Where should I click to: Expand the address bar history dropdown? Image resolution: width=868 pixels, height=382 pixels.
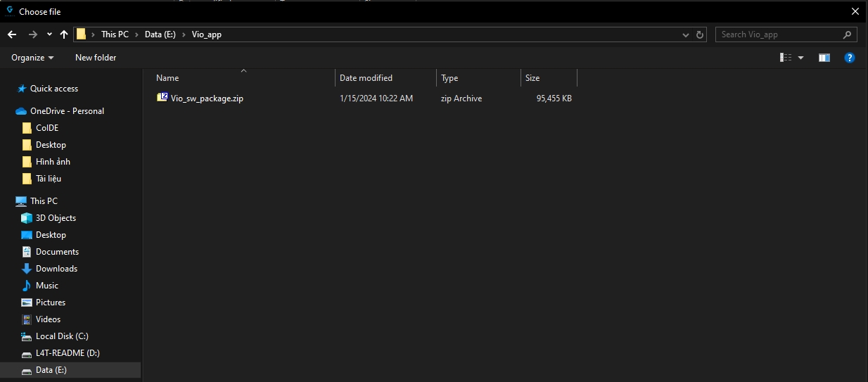686,34
